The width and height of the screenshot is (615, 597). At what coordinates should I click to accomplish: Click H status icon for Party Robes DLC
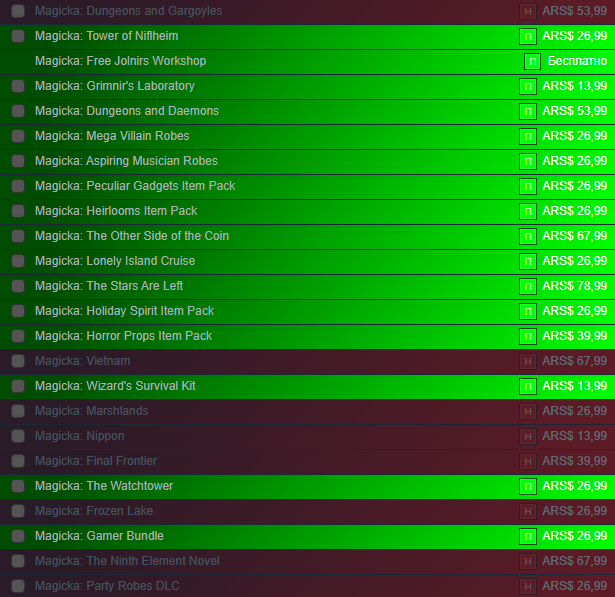pyautogui.click(x=528, y=586)
